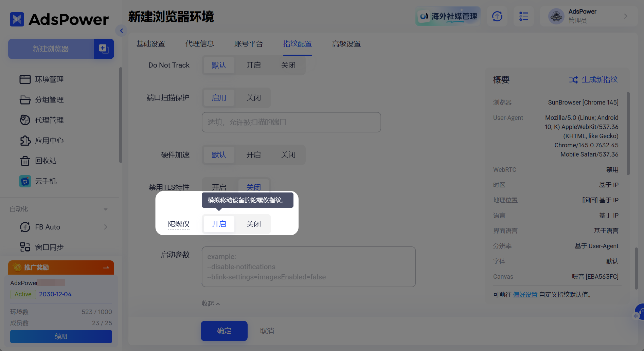
Task: Expand the FB Auto submenu chevron
Action: click(106, 227)
